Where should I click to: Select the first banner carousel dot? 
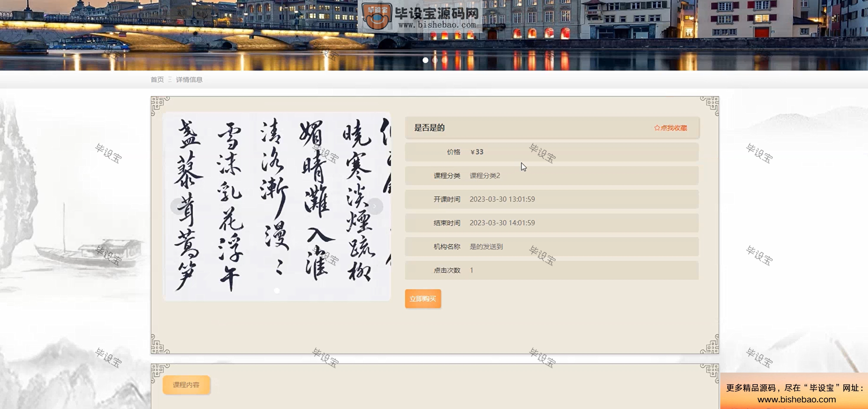(x=425, y=60)
